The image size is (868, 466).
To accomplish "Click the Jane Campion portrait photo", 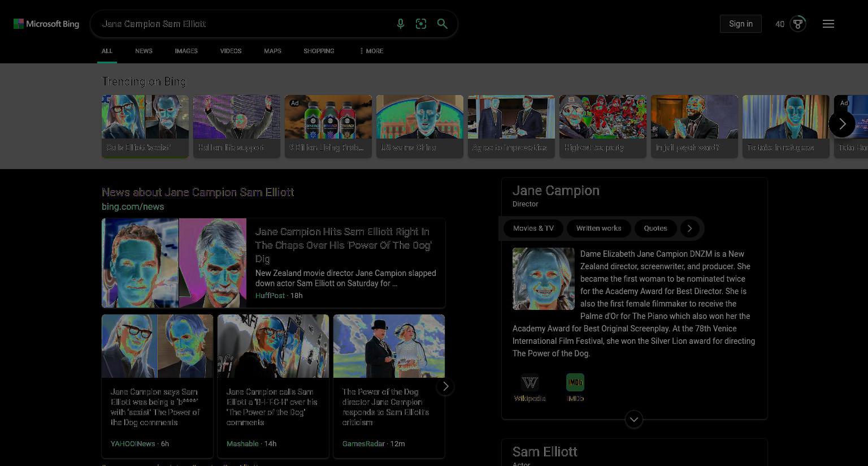I will pos(544,279).
